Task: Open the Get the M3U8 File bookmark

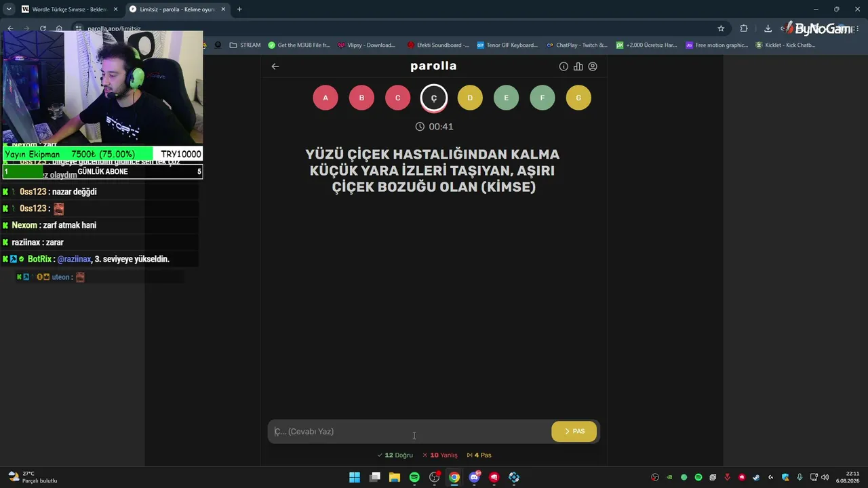Action: click(x=299, y=45)
